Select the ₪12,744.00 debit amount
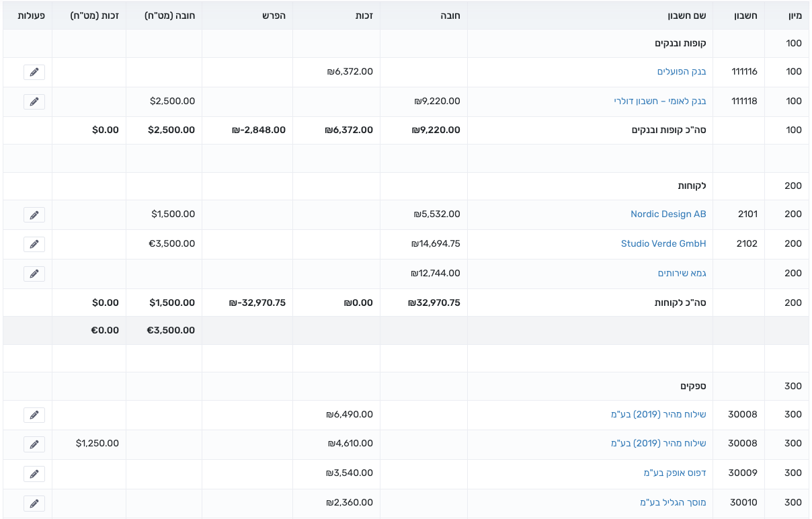 click(x=436, y=274)
